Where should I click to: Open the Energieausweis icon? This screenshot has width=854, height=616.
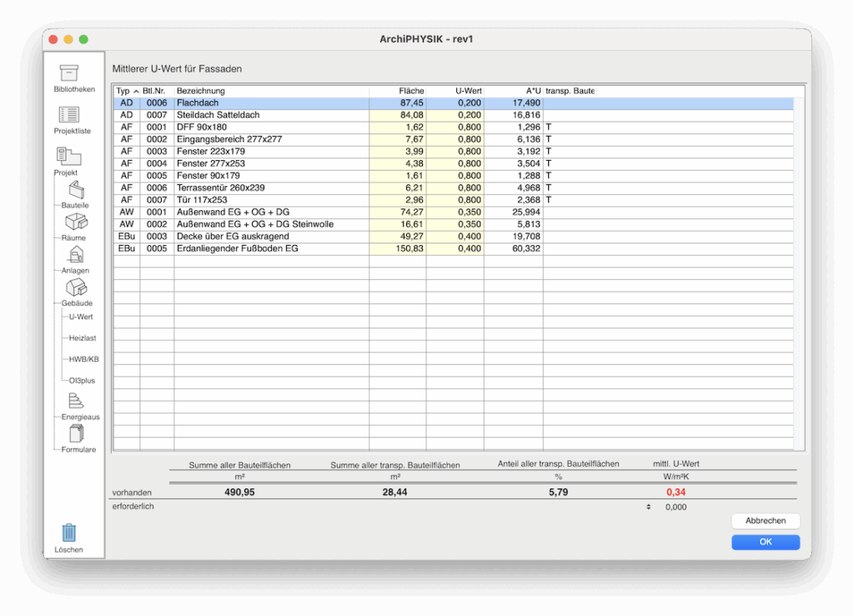(77, 401)
